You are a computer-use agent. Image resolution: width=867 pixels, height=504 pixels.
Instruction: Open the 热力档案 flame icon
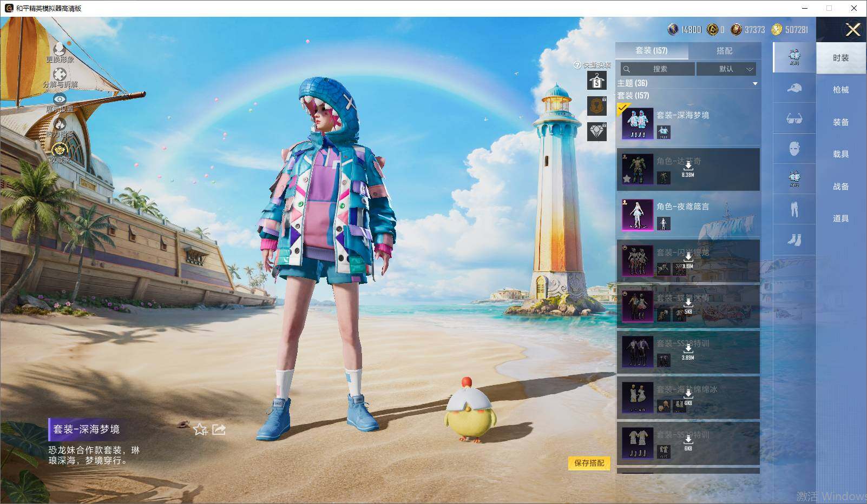coord(60,124)
